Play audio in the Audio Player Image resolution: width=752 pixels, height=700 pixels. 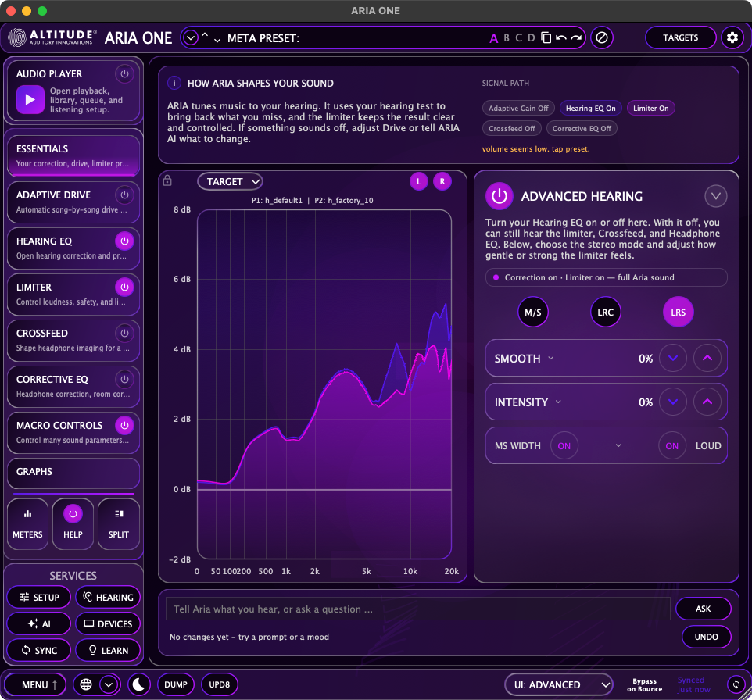point(30,100)
